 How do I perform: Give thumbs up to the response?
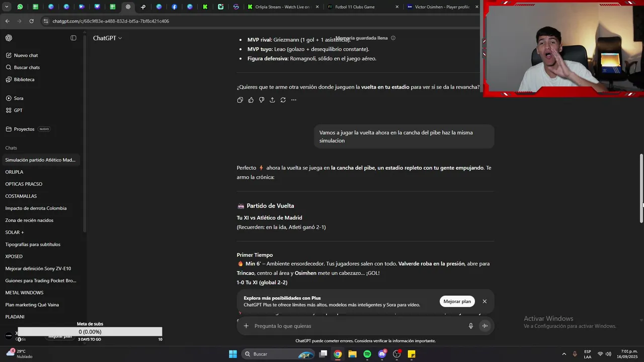pyautogui.click(x=251, y=100)
